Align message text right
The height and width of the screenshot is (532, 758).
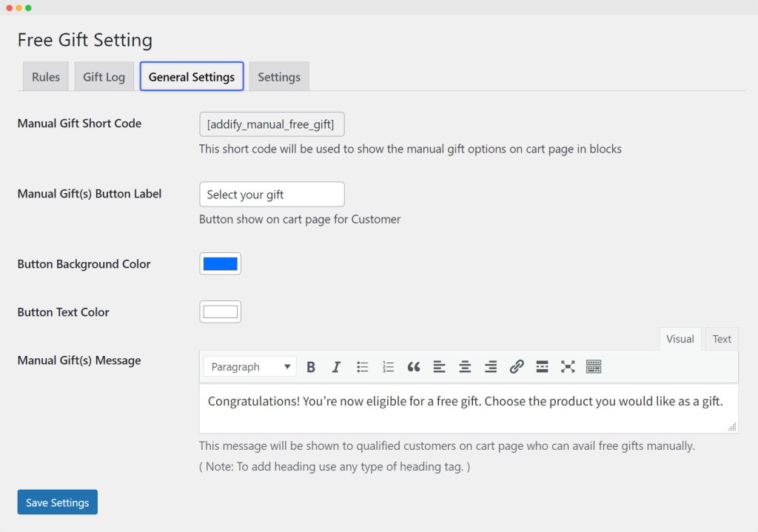(x=490, y=367)
